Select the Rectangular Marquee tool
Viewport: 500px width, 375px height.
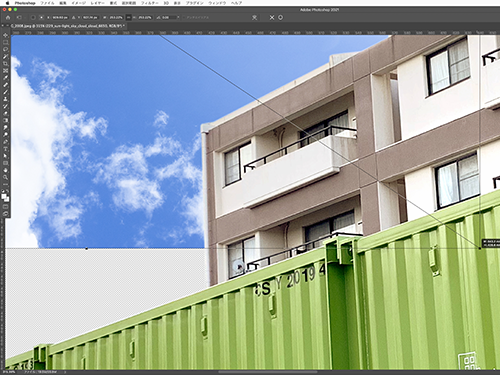tap(5, 42)
